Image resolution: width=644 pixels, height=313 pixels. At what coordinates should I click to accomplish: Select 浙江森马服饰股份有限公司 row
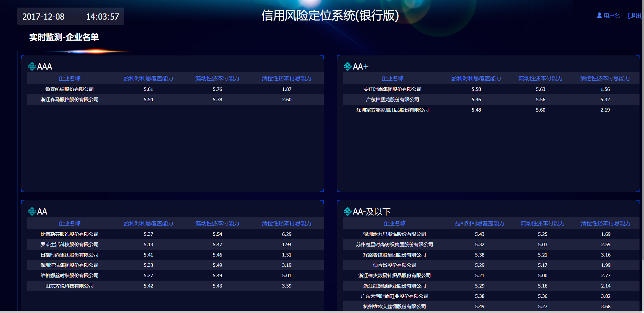[x=175, y=100]
